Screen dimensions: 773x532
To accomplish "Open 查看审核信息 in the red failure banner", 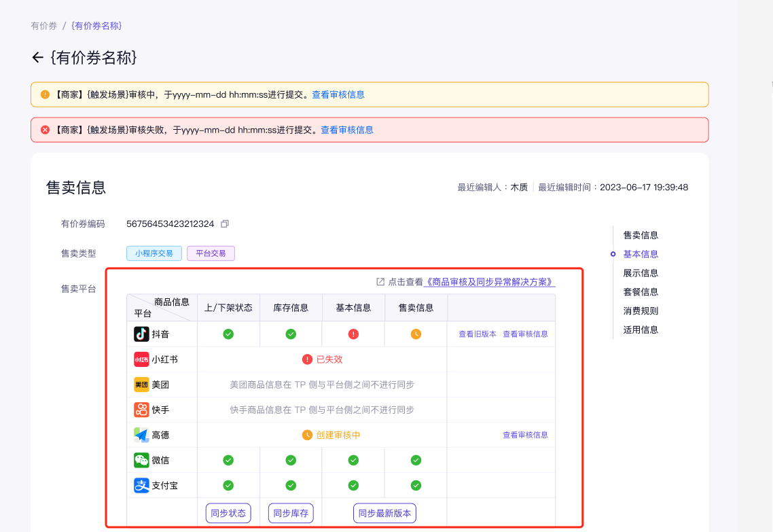I will [x=347, y=130].
